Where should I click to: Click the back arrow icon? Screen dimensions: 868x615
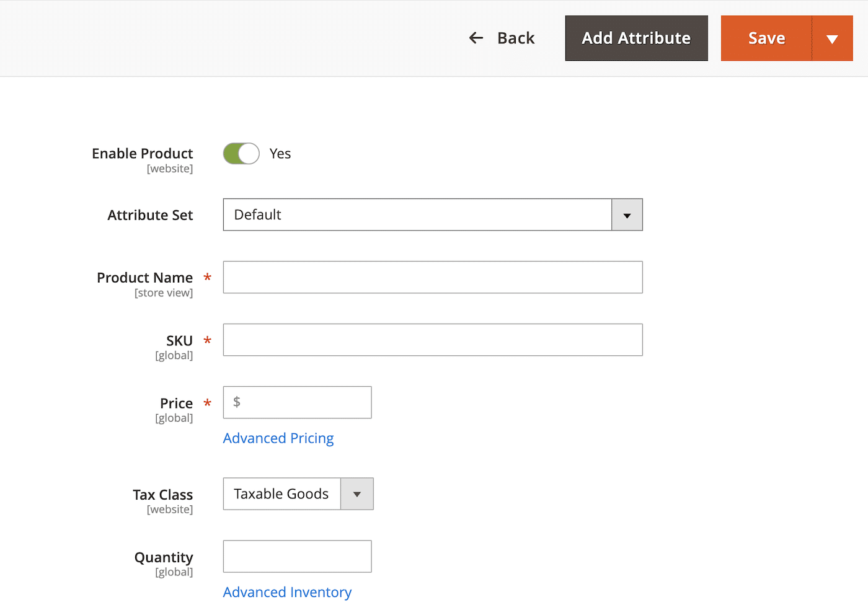476,38
